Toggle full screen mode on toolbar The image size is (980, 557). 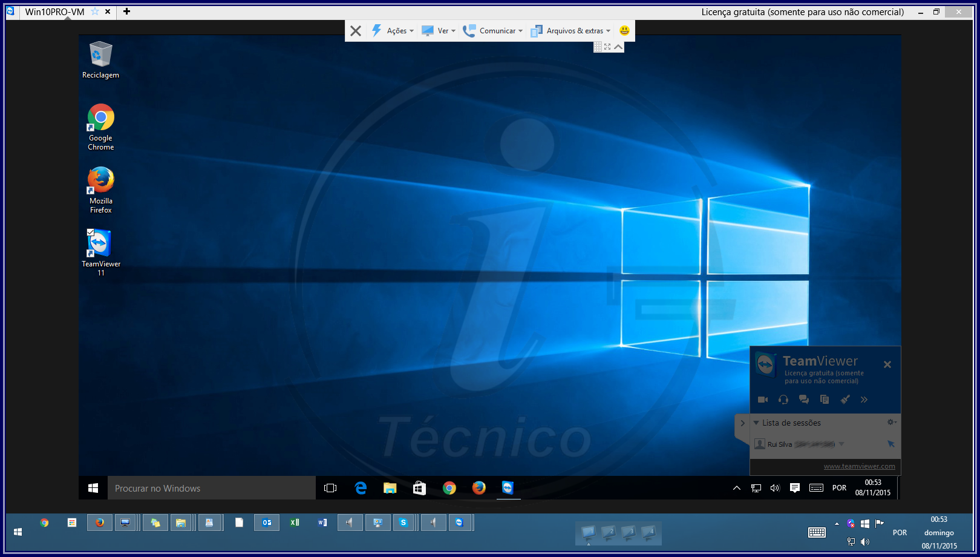607,47
